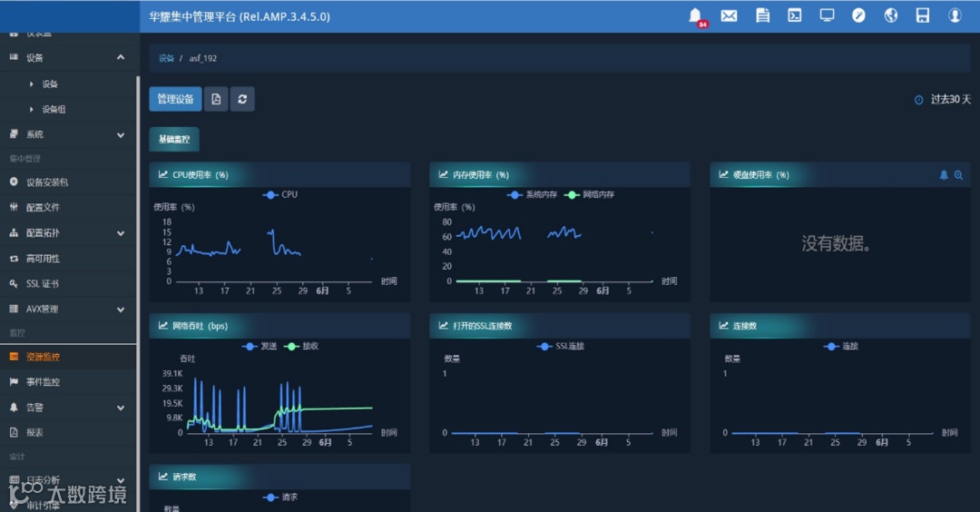Viewport: 980px width, 512px height.
Task: Select the 基础监控 tab
Action: tap(174, 139)
